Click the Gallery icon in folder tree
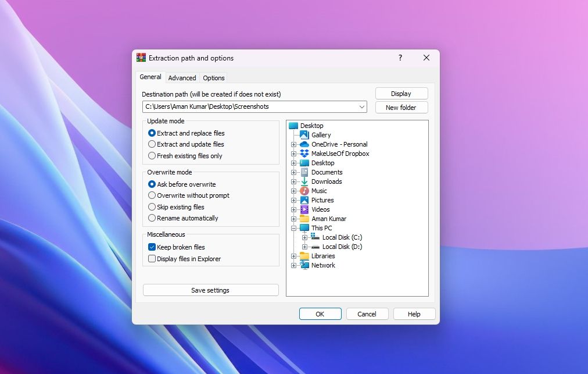The image size is (588, 374). 304,135
